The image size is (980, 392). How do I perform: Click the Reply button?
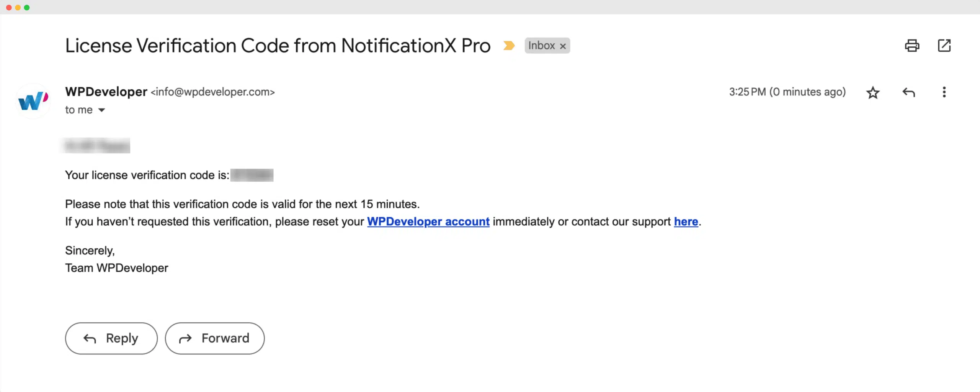click(x=111, y=338)
